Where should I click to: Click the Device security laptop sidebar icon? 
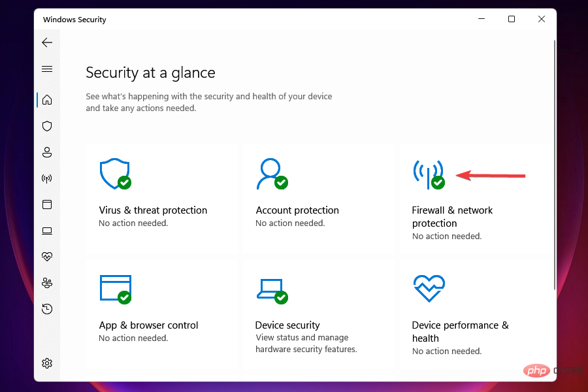[x=47, y=230]
